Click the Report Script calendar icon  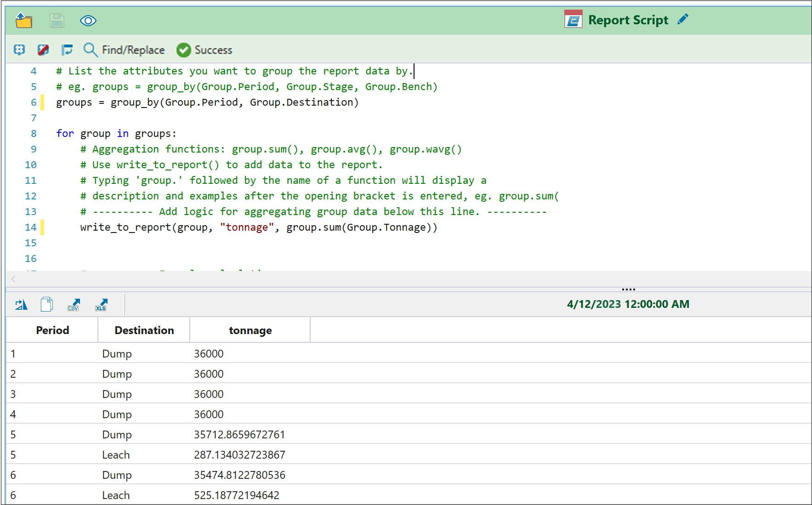573,20
